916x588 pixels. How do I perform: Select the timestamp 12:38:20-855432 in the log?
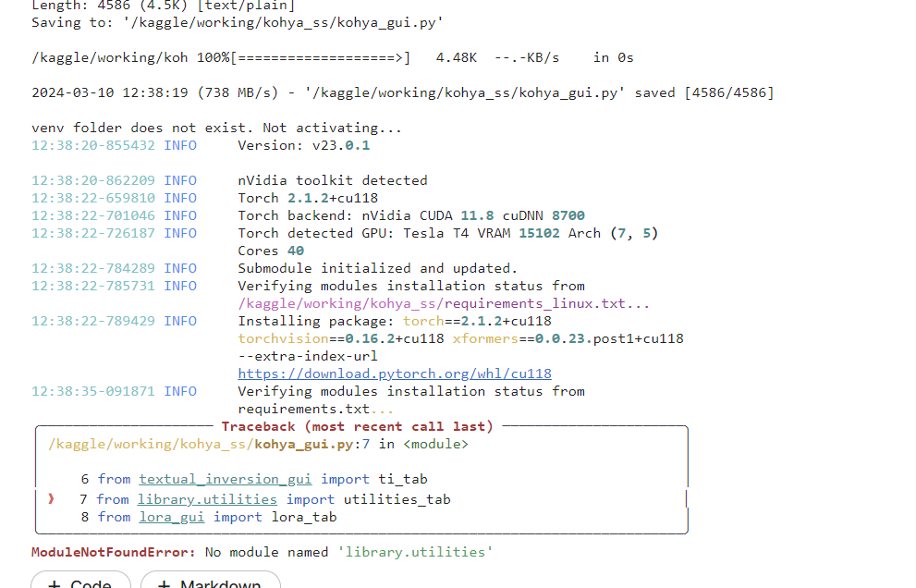(92, 144)
